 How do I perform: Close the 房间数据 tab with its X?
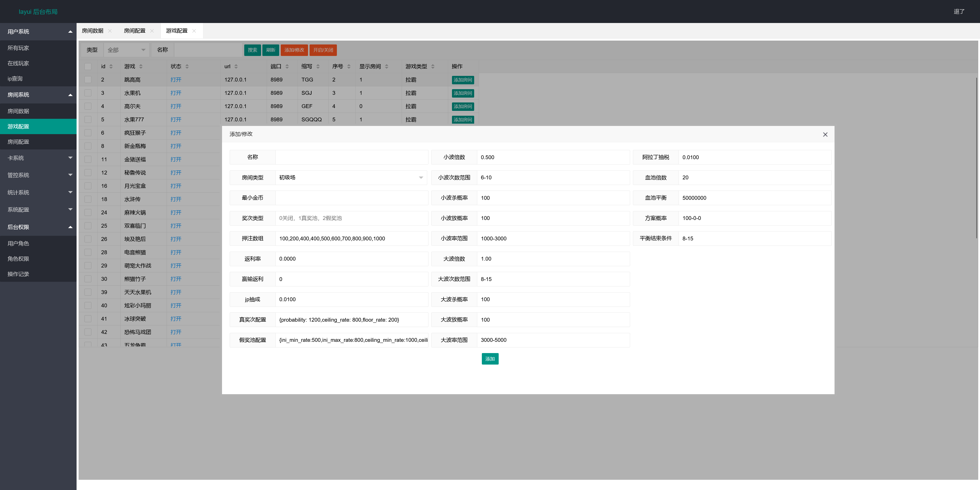pos(110,31)
